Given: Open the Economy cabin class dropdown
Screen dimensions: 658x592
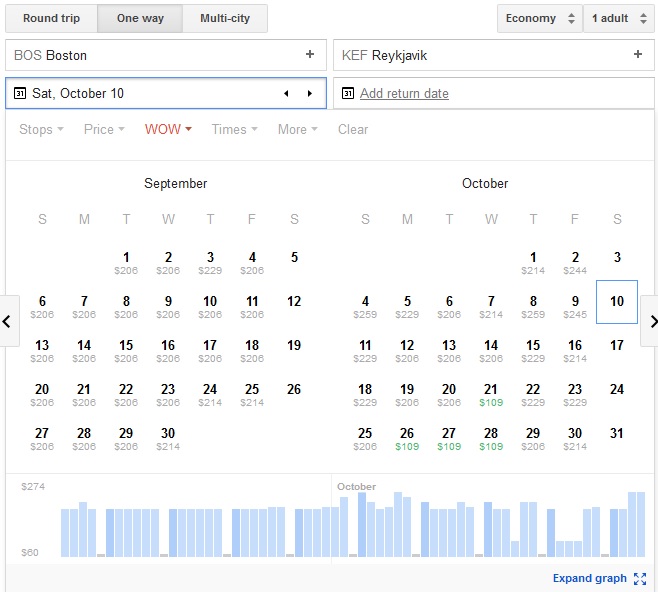Looking at the screenshot, I should 540,19.
